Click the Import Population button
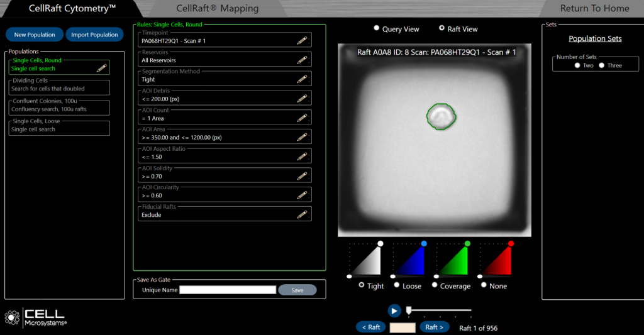This screenshot has height=335, width=644. tap(94, 35)
